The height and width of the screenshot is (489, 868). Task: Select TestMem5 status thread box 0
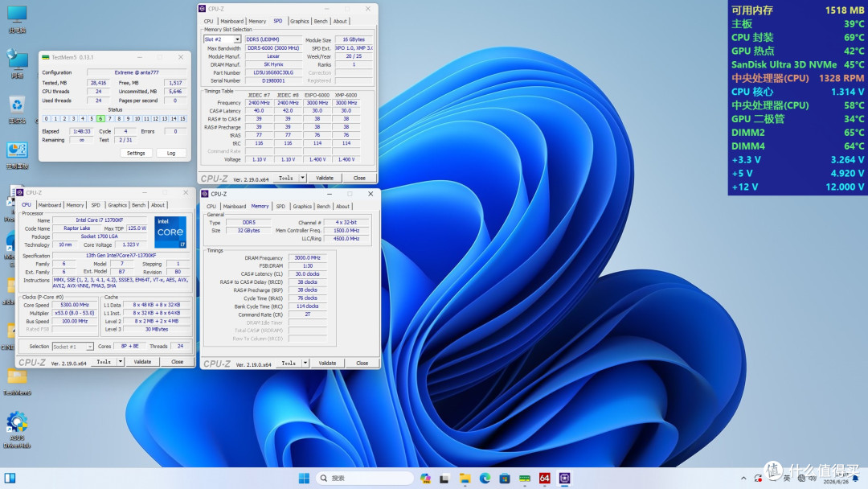pos(46,118)
